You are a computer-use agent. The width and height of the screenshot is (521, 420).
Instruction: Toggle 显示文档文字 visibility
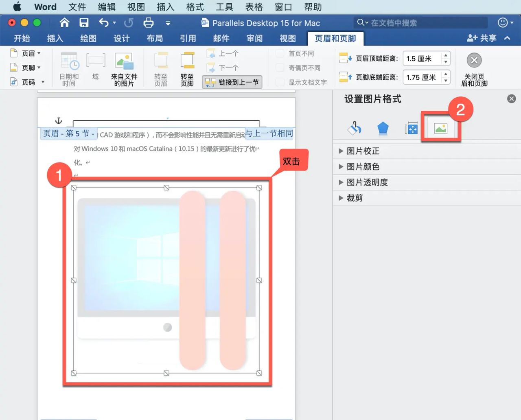point(280,82)
